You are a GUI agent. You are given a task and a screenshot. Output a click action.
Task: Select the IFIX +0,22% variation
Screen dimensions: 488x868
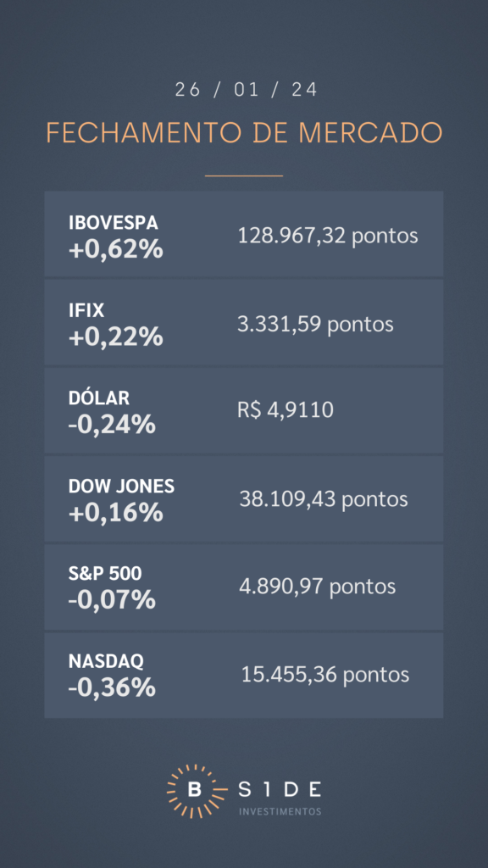[115, 337]
